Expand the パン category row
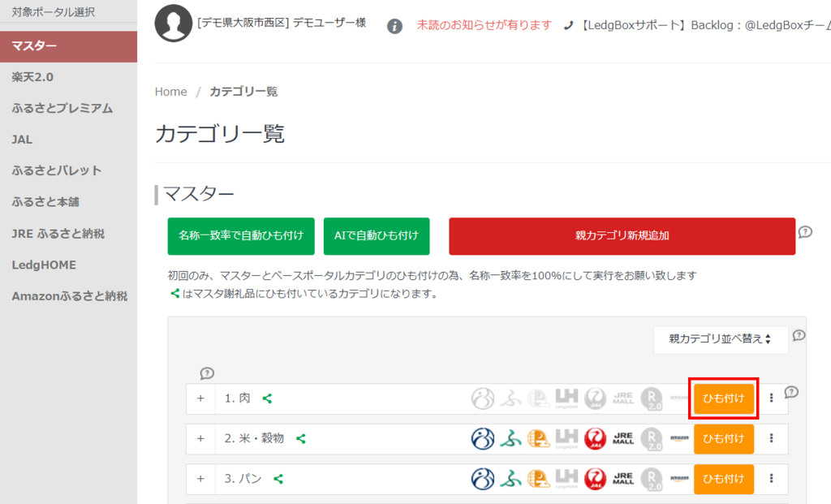This screenshot has width=831, height=504. [x=200, y=479]
